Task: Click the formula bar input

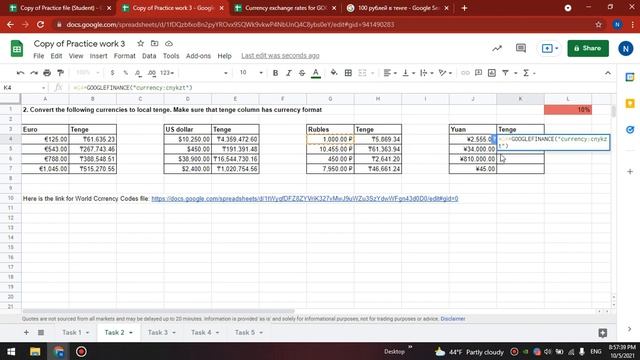Action: pyautogui.click(x=341, y=88)
